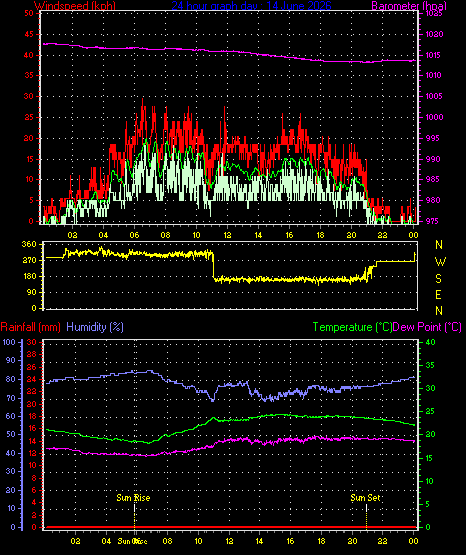Click the "Windspeed (kph)" chart title

(x=75, y=6)
